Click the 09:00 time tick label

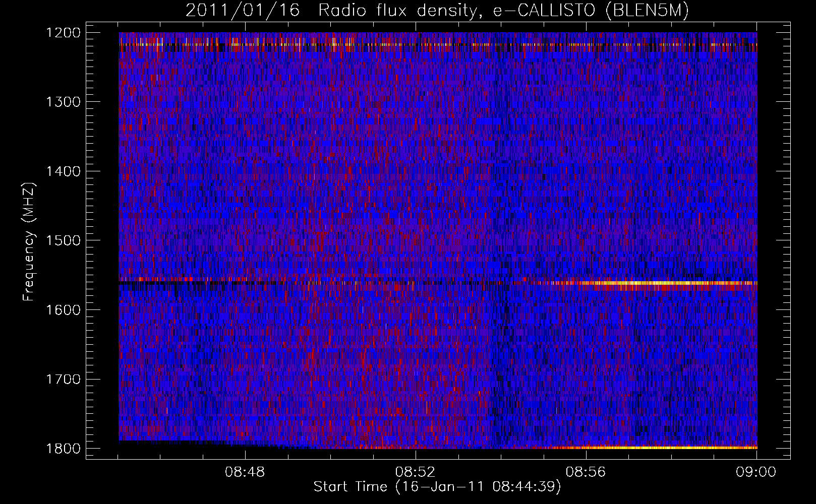tap(756, 472)
